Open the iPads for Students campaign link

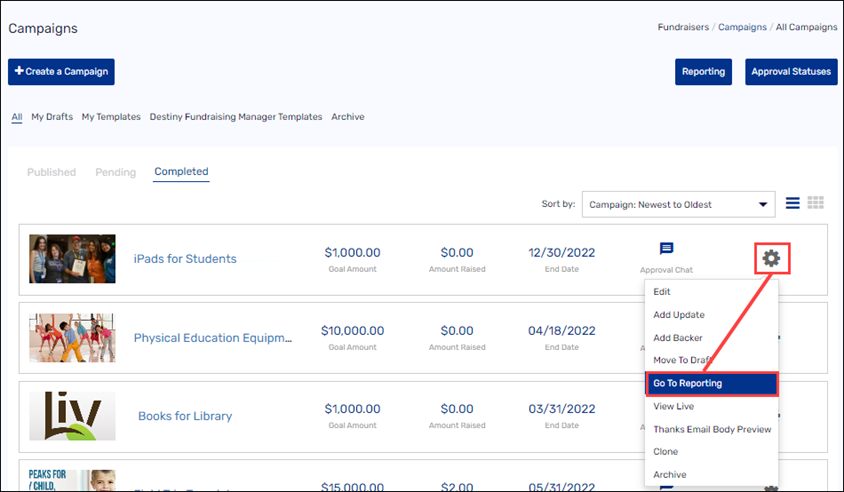[x=185, y=259]
